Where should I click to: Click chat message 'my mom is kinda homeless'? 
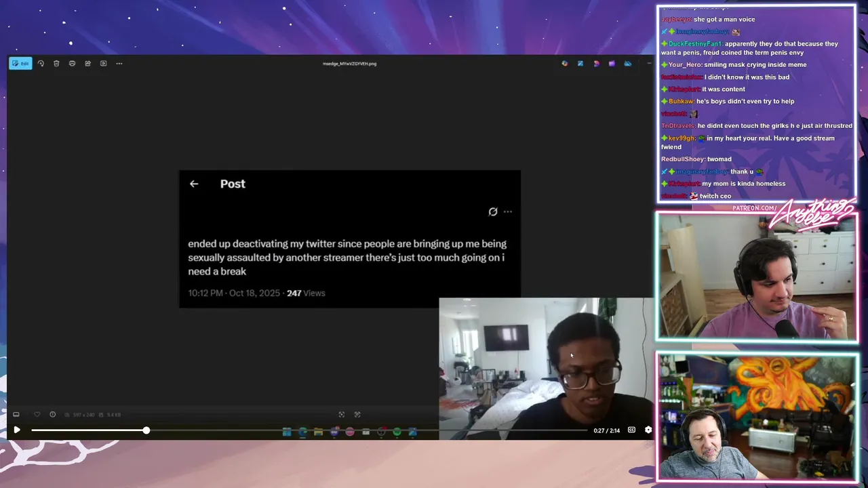tap(743, 184)
